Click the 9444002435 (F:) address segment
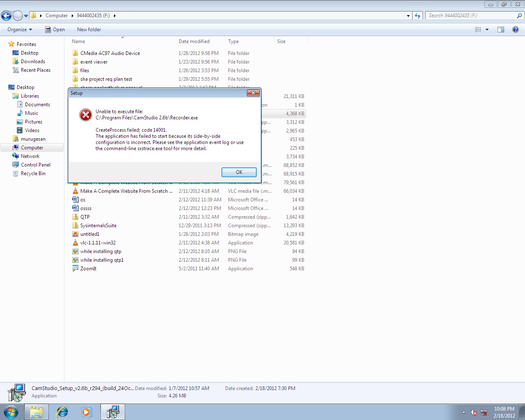525x420 pixels. pos(93,16)
